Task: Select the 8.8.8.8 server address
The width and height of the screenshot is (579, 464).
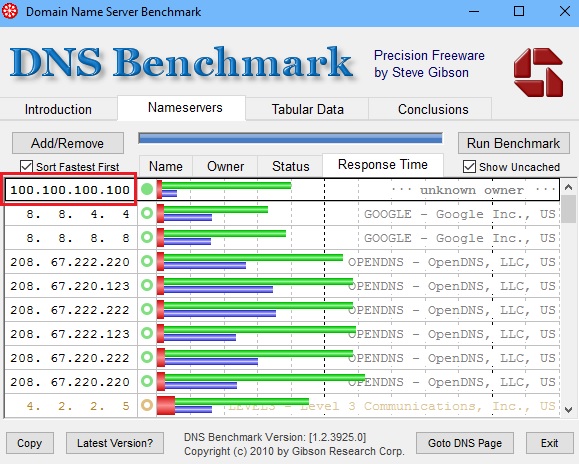Action: [78, 238]
